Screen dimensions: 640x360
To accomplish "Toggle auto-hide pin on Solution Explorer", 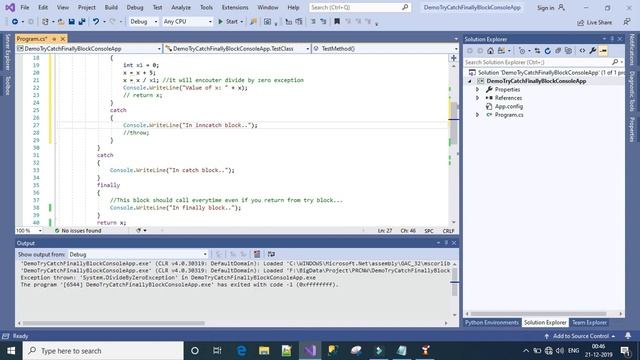I will pos(612,39).
